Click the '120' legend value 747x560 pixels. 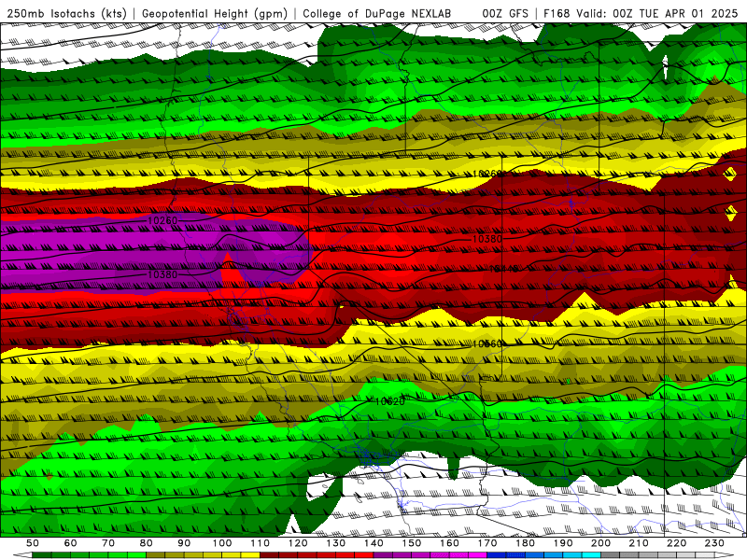(298, 543)
